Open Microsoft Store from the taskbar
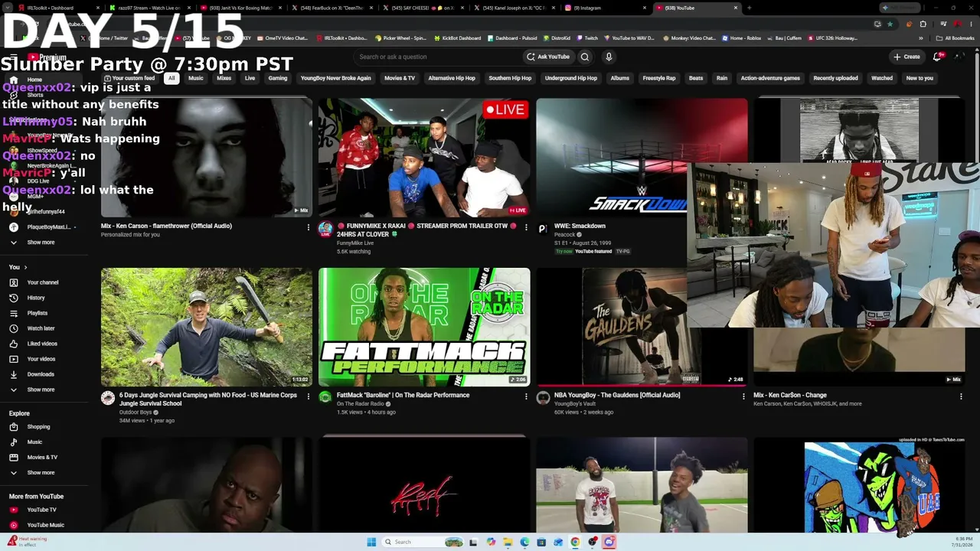 (541, 542)
